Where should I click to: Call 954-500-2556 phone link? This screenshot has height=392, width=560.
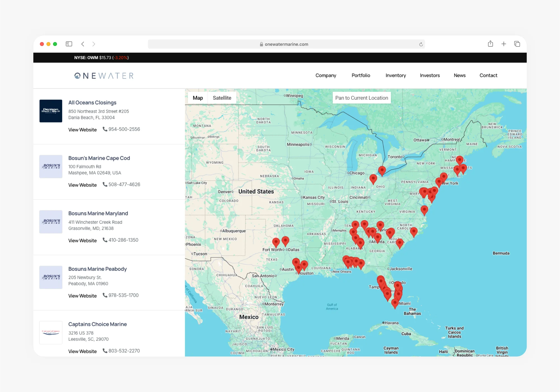point(121,129)
